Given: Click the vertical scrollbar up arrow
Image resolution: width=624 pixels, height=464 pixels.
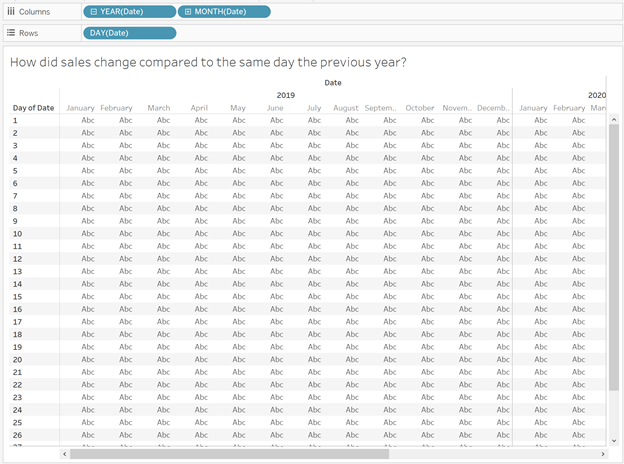Looking at the screenshot, I should click(x=614, y=119).
